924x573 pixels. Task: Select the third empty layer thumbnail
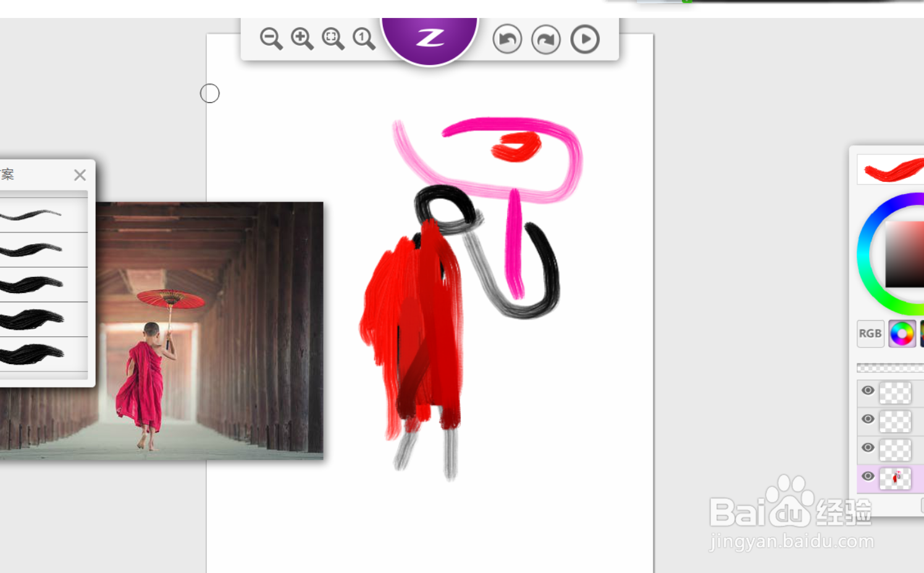(x=895, y=449)
